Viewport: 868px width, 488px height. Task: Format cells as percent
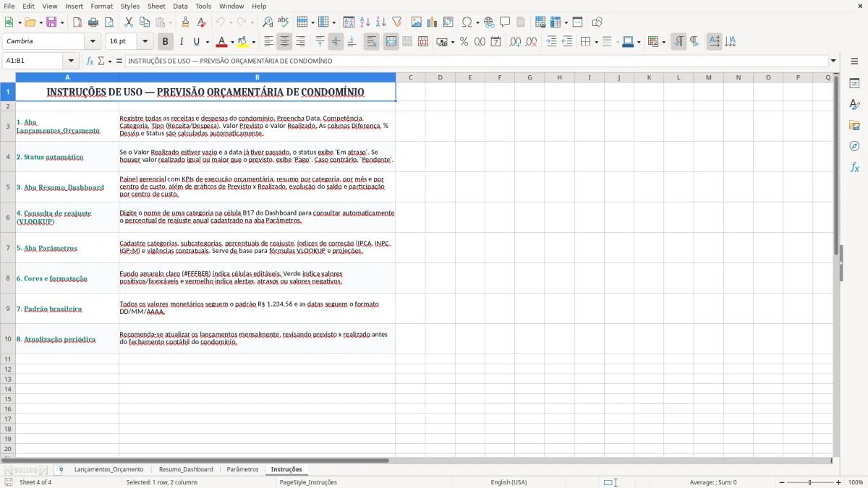click(464, 42)
